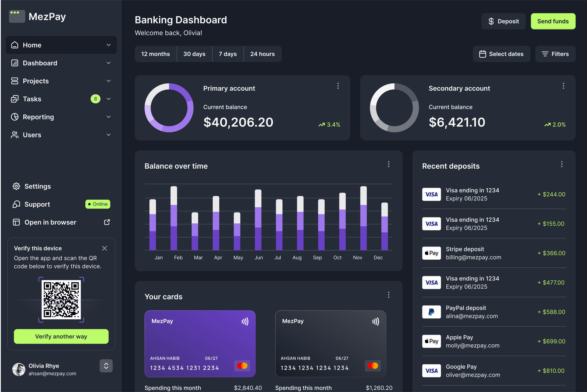Click the Reporting pie-chart icon
The height and width of the screenshot is (392, 587).
[15, 117]
